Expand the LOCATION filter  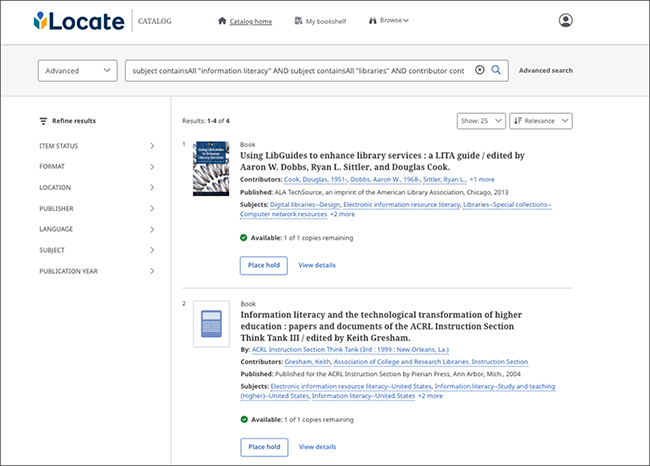tap(97, 187)
